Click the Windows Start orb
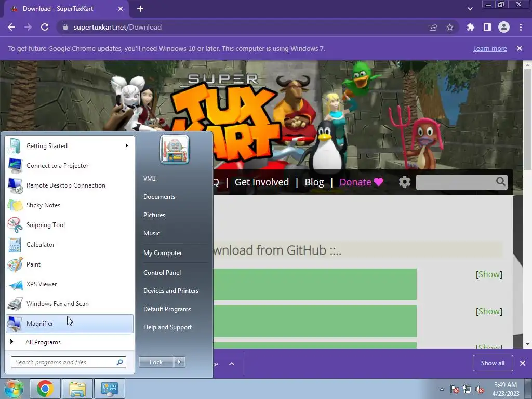Image resolution: width=532 pixels, height=399 pixels. (14, 389)
